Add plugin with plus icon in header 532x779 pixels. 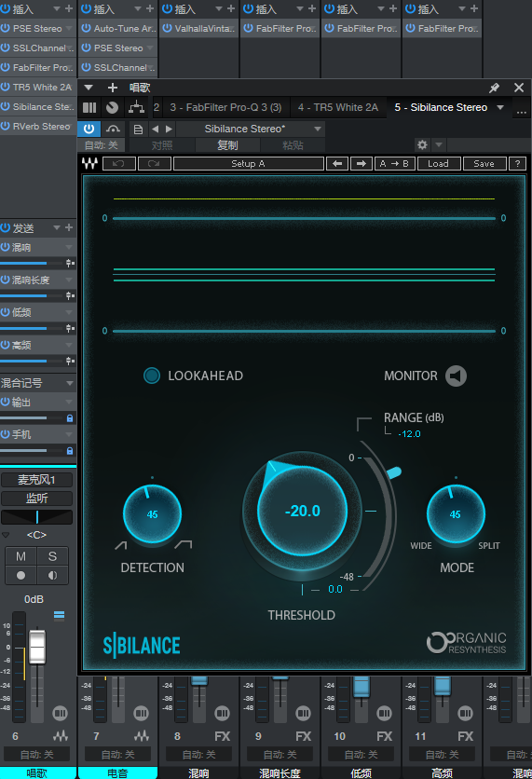pyautogui.click(x=113, y=88)
